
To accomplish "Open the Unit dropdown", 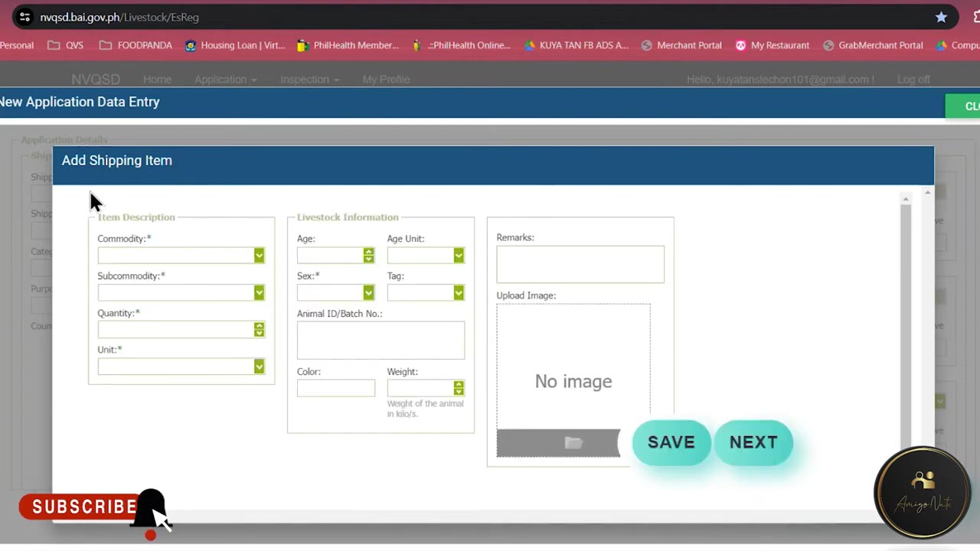I will [x=259, y=367].
